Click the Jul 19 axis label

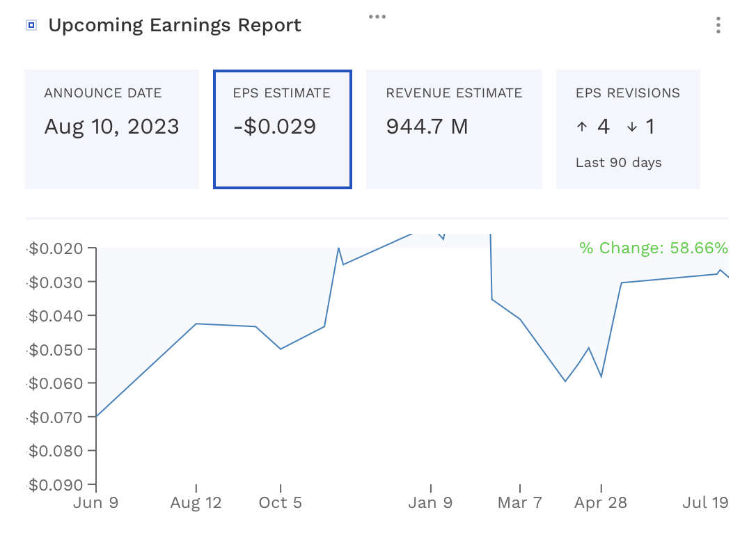(705, 502)
